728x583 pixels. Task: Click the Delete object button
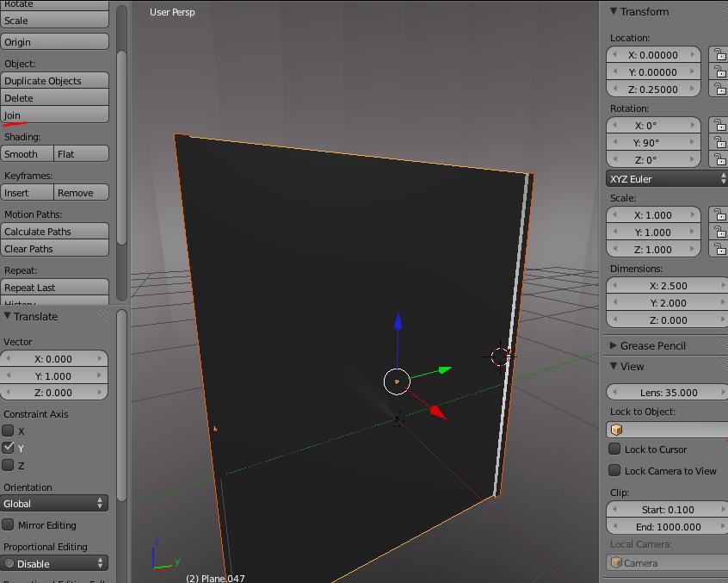tap(55, 97)
